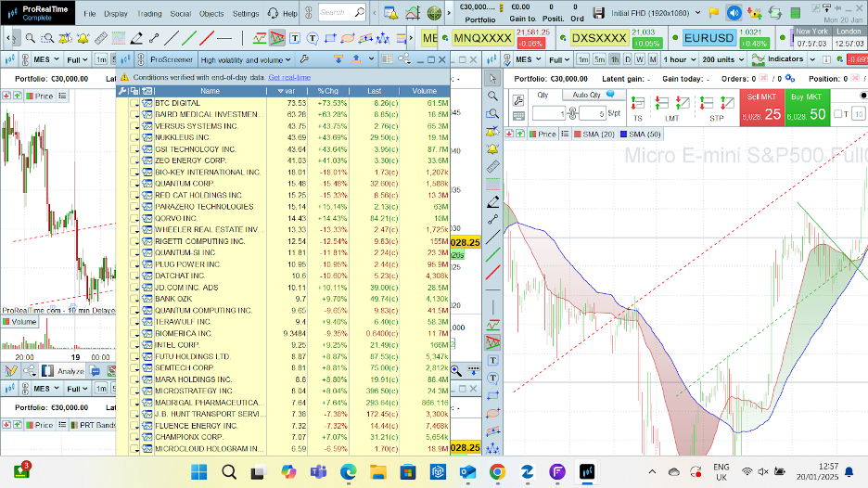Select the rectangle shape tool in top toolbar

(x=330, y=38)
